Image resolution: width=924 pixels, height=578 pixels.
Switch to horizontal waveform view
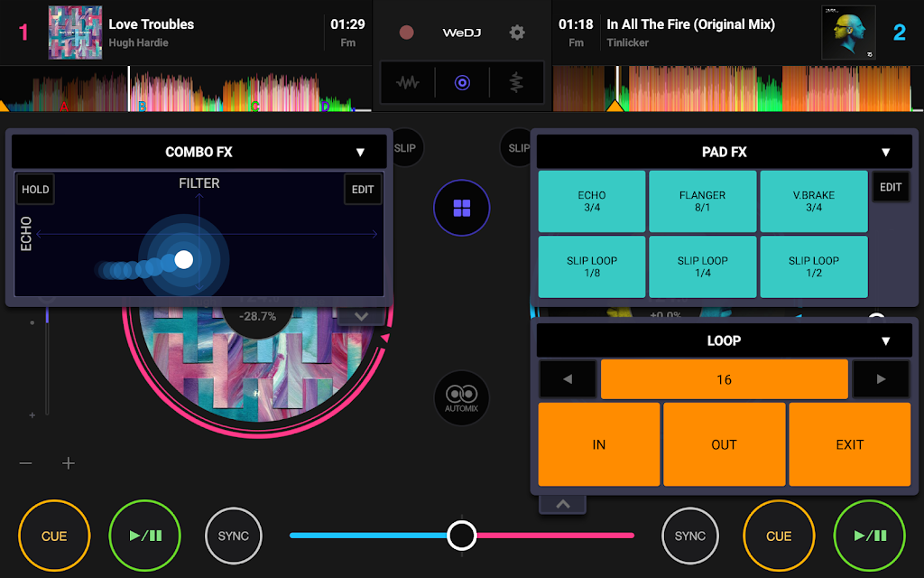click(408, 83)
